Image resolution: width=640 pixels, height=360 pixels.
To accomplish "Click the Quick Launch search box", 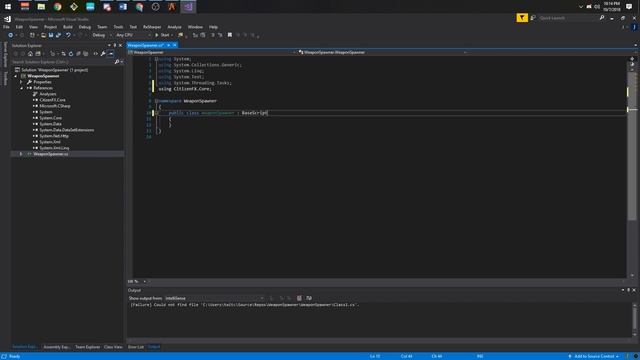I will 568,18.
